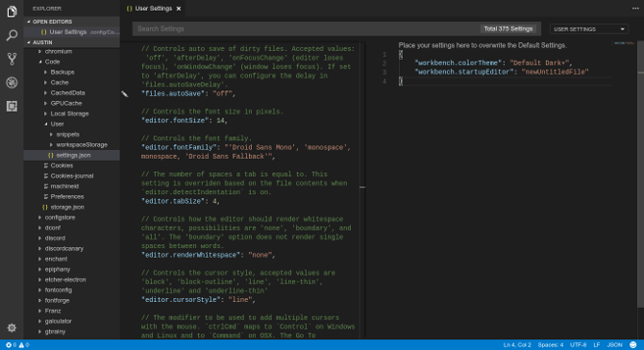Expand the dconf folder

tap(72, 228)
